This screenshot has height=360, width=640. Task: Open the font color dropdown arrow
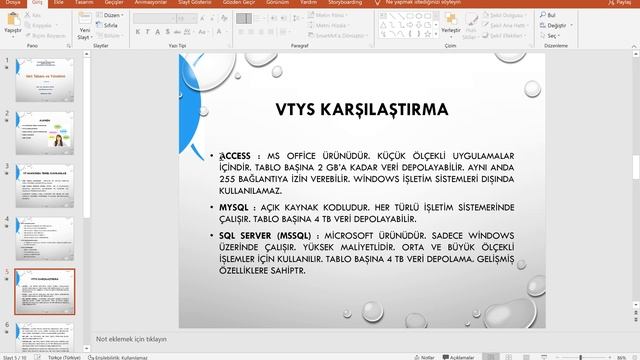[227, 32]
